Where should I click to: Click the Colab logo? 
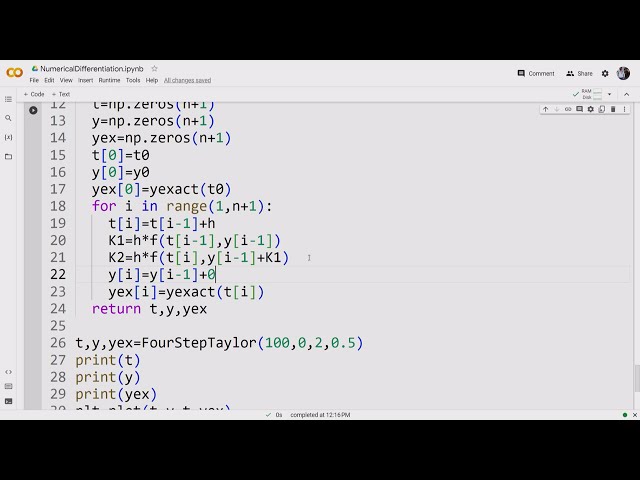click(14, 73)
